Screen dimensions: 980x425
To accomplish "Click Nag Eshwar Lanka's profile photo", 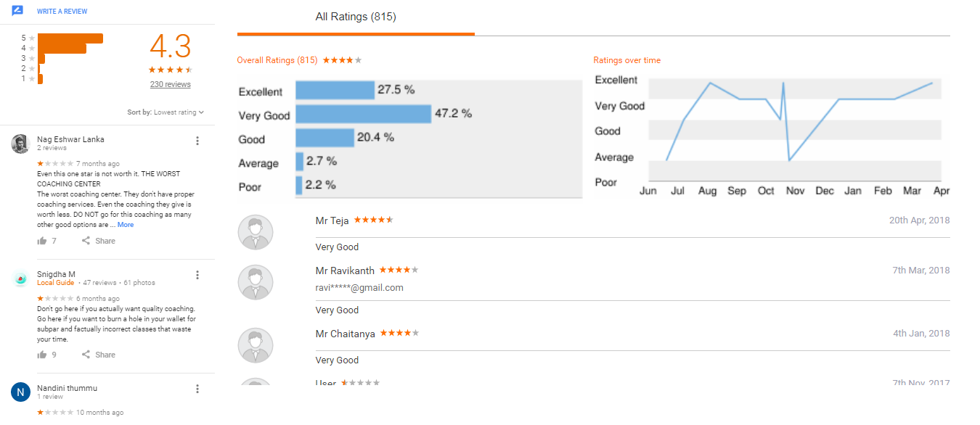I will 20,144.
